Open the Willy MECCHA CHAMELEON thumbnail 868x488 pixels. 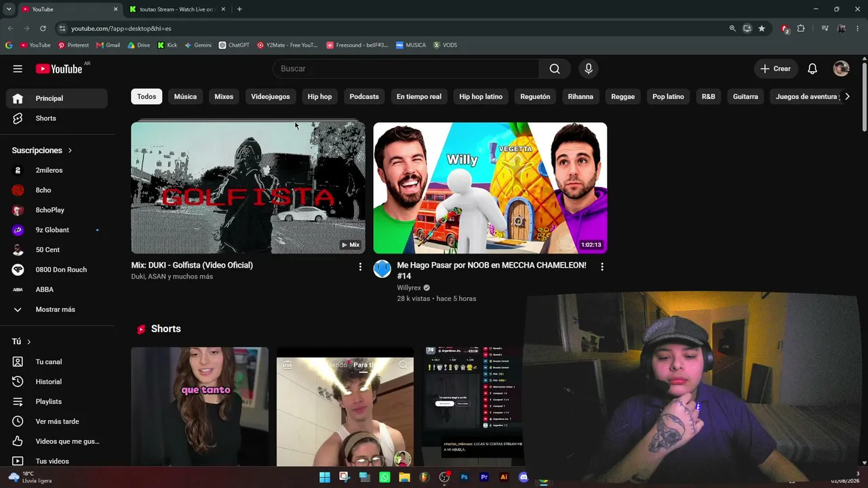tap(490, 188)
